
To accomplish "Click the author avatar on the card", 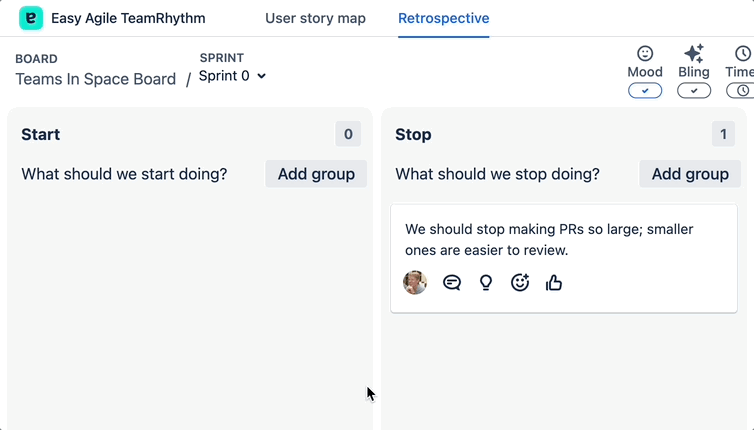I will tap(415, 282).
